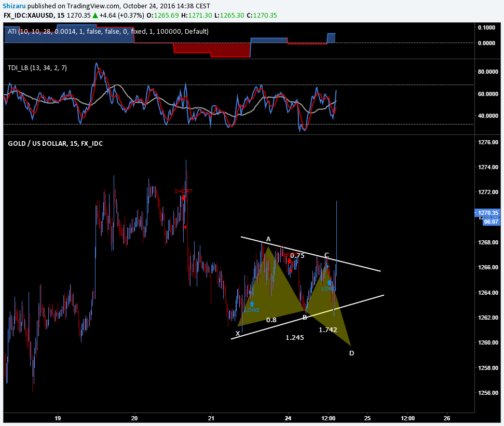Click the 1260.00 price axis label
Image resolution: width=504 pixels, height=426 pixels.
pos(488,342)
